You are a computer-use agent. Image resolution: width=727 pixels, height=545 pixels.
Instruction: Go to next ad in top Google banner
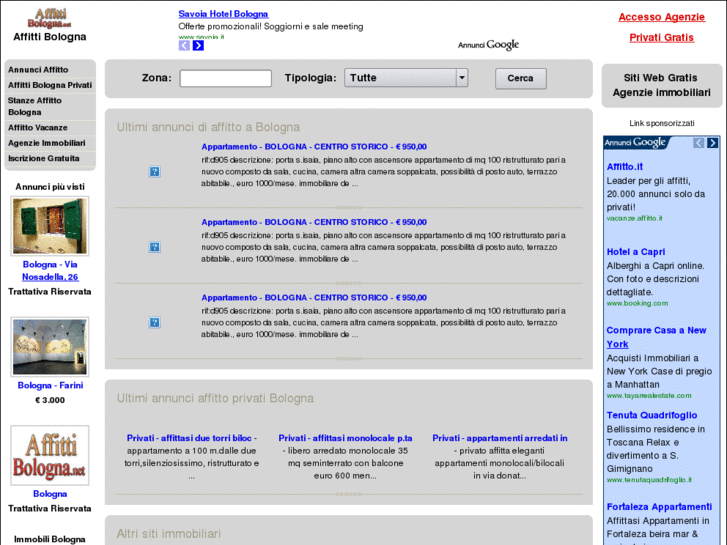[x=198, y=45]
